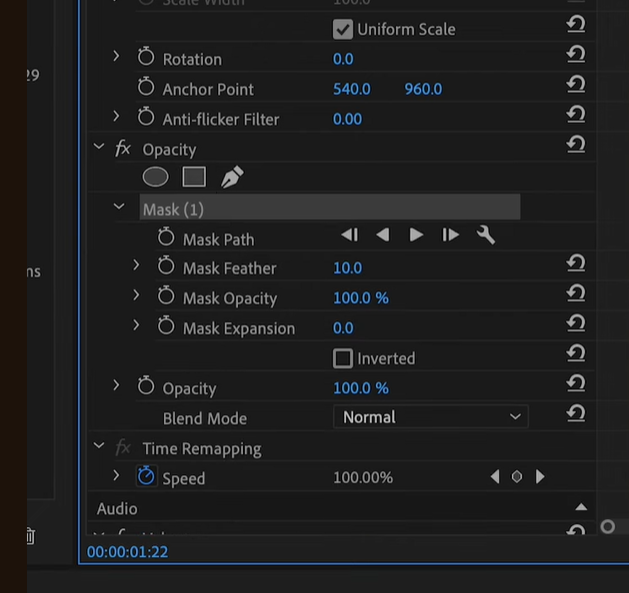Expand the Speed property
This screenshot has width=629, height=593.
[x=116, y=475]
